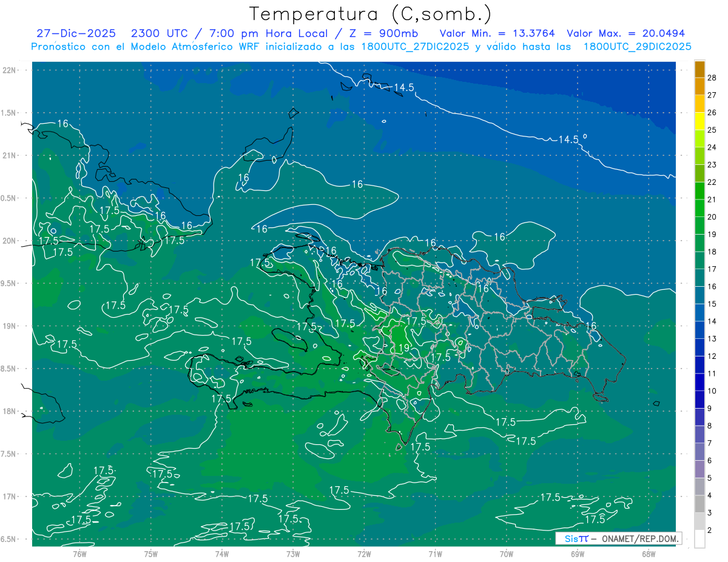Screen dimensions: 728x562
Task: Click legend value '22'
Action: tap(712, 182)
